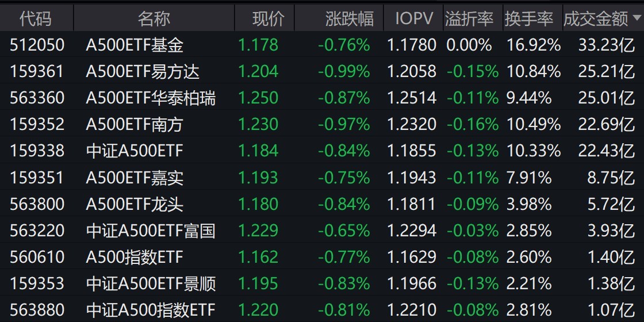Viewport: 644px width, 322px height.
Task: Open the 中证A500ETF景顺 entry
Action: tap(151, 283)
